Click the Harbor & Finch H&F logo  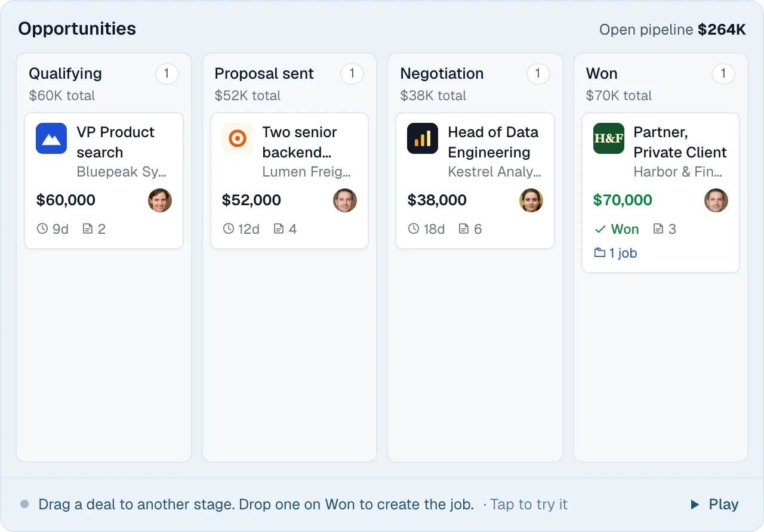pyautogui.click(x=609, y=138)
